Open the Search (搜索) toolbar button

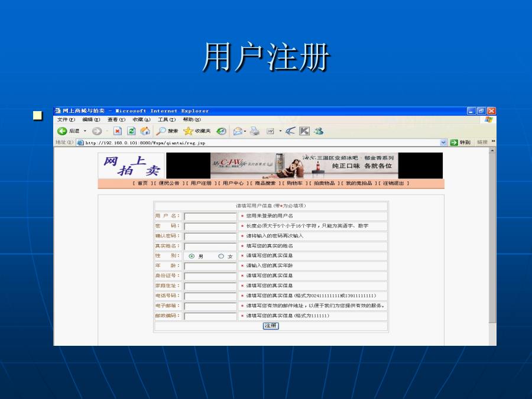[167, 131]
